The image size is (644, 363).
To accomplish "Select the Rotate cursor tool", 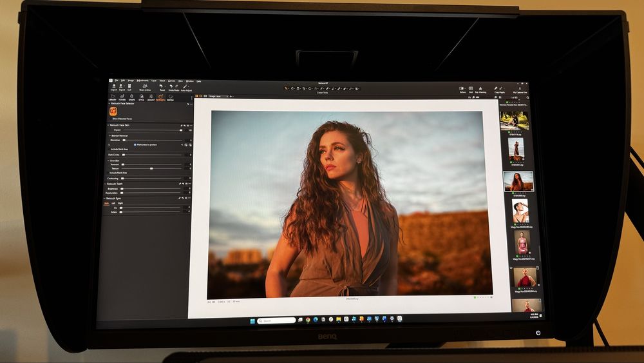I will click(x=310, y=88).
